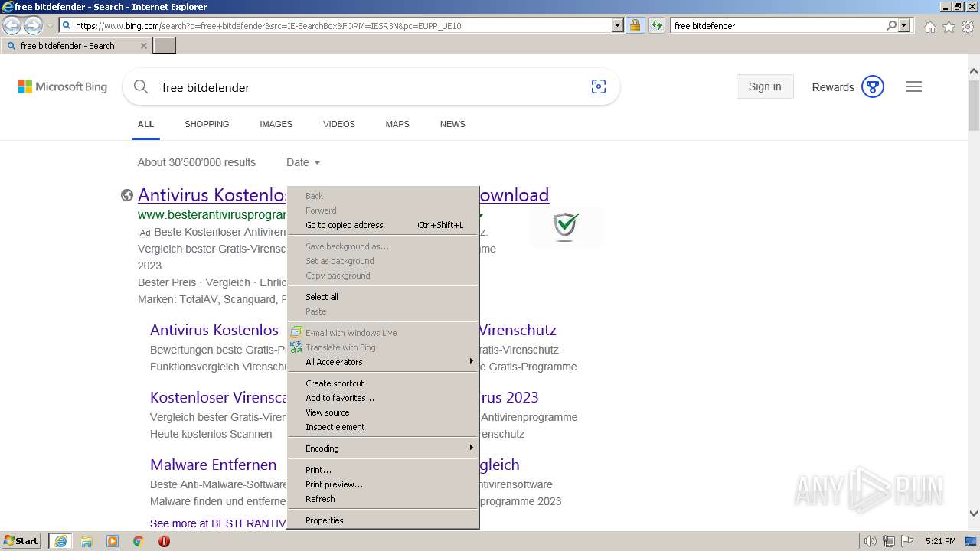The image size is (980, 551).
Task: Open the Bing hamburger menu
Action: 914,86
